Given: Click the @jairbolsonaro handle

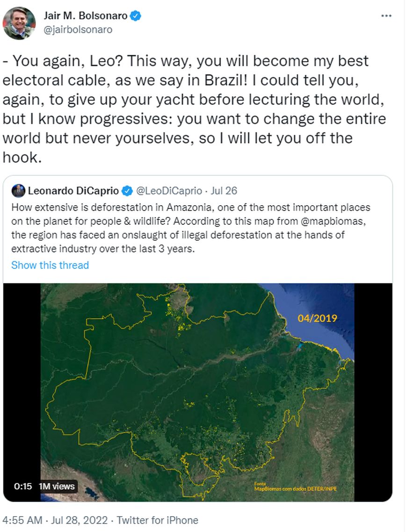Looking at the screenshot, I should (78, 29).
